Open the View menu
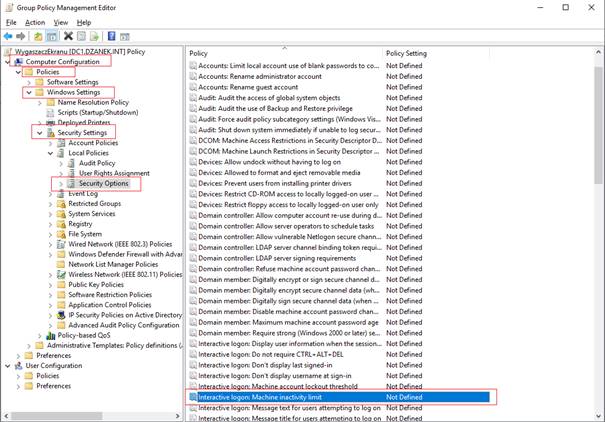Viewport: 605px width, 422px height. pyautogui.click(x=60, y=22)
